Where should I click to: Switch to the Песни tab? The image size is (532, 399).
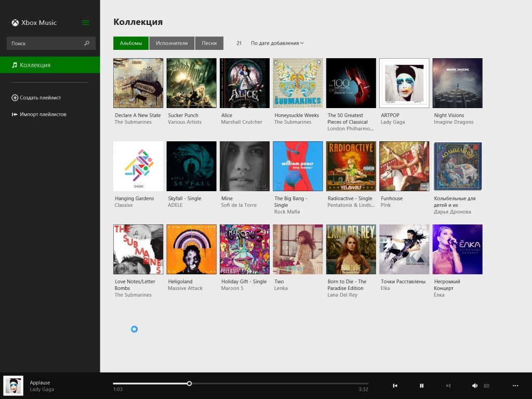point(209,43)
